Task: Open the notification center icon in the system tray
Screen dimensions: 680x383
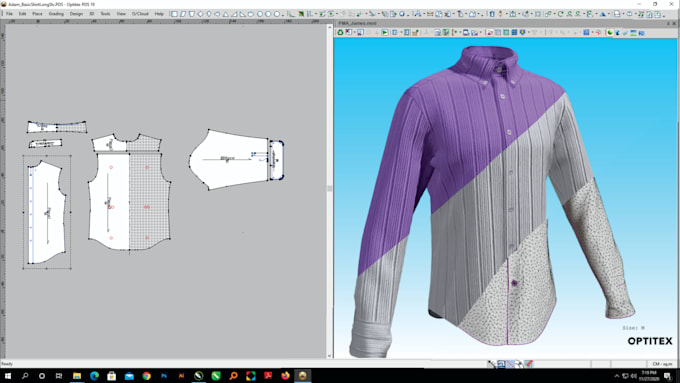Action: click(668, 376)
